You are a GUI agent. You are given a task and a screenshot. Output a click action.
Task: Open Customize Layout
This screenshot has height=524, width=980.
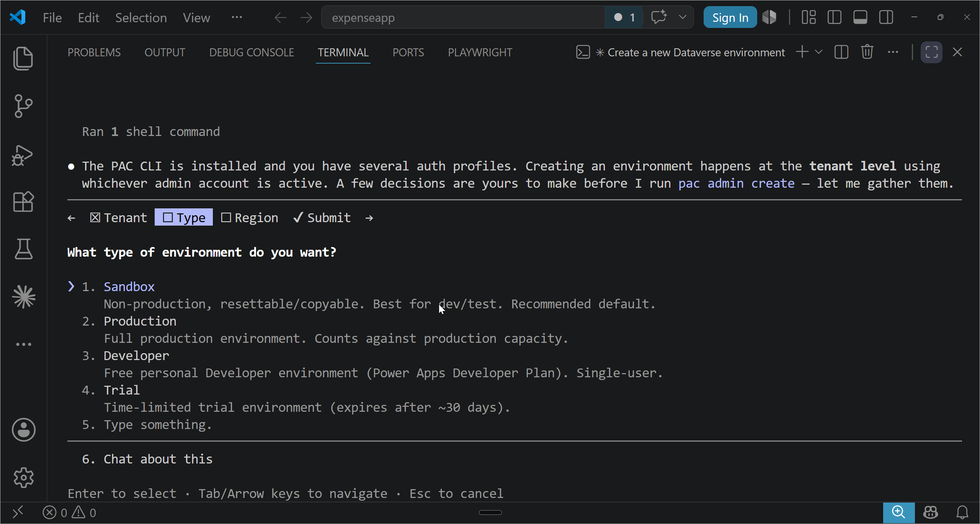(x=808, y=17)
